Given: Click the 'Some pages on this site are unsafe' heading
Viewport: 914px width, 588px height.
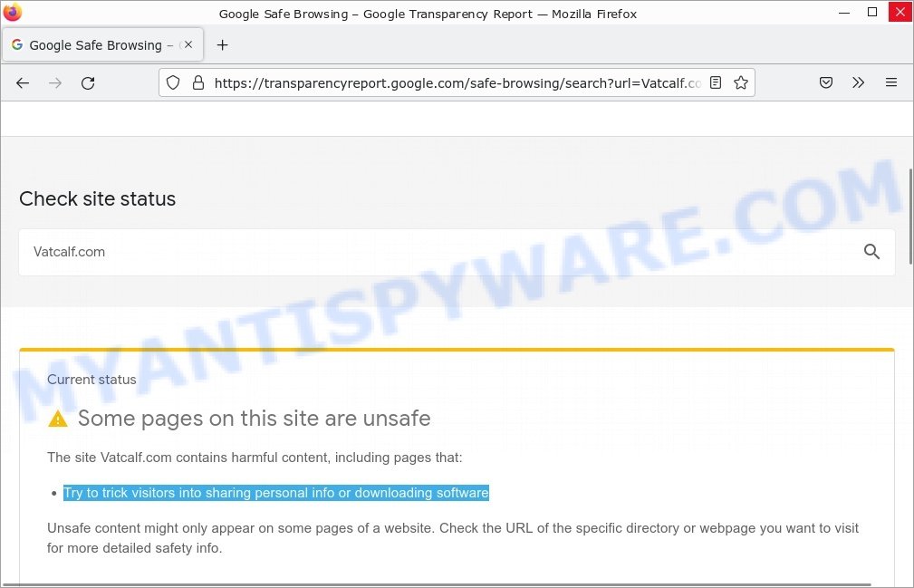Looking at the screenshot, I should point(255,419).
